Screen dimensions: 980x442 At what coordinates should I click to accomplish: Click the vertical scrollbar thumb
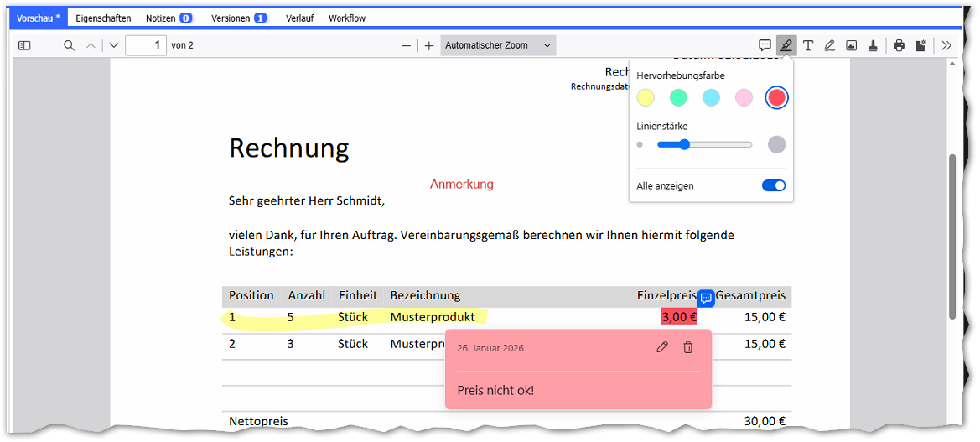(952, 237)
